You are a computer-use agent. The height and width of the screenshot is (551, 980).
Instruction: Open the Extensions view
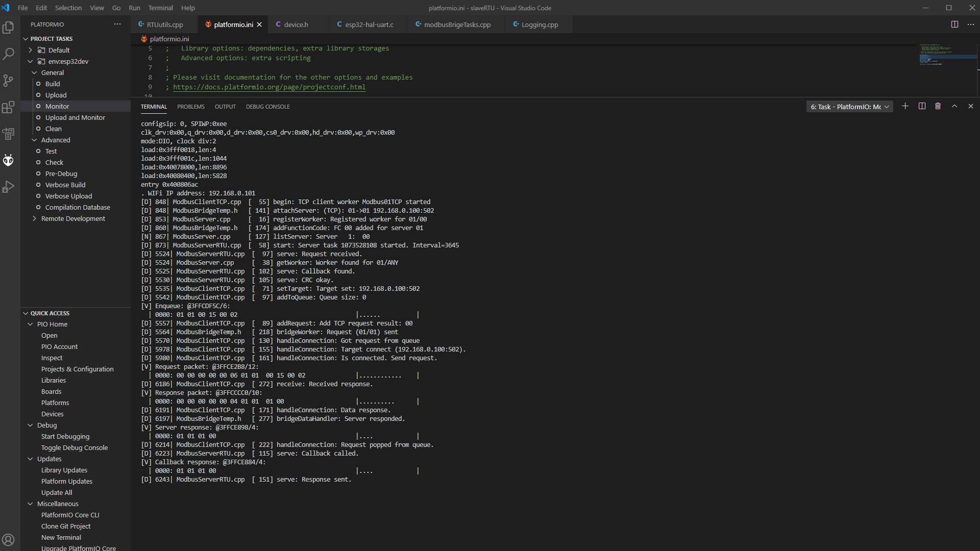tap(8, 107)
